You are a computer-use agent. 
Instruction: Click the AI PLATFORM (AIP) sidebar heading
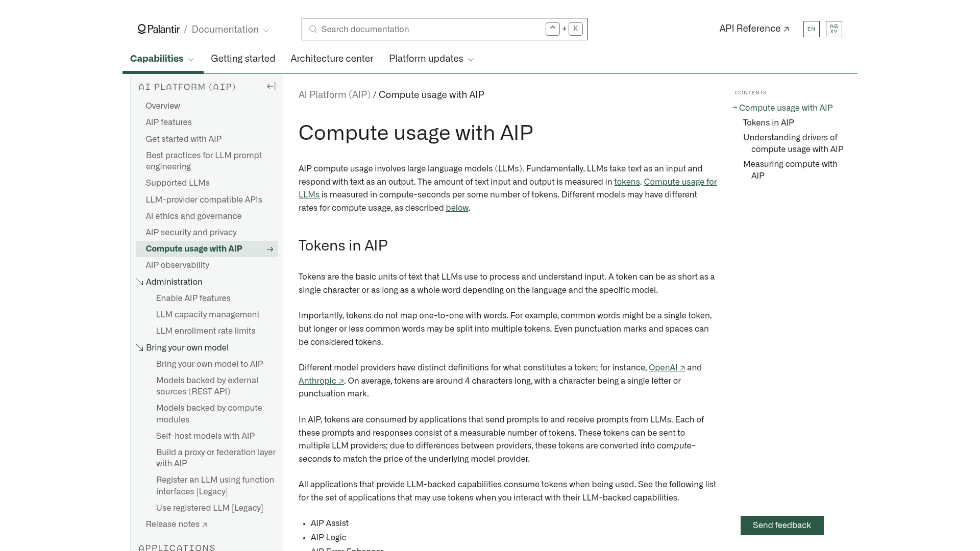tap(187, 87)
